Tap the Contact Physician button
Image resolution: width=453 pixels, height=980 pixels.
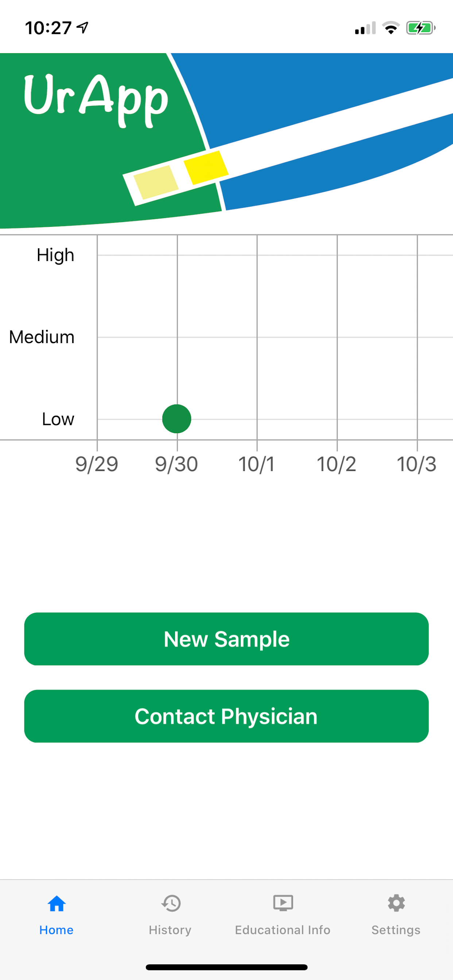point(226,716)
